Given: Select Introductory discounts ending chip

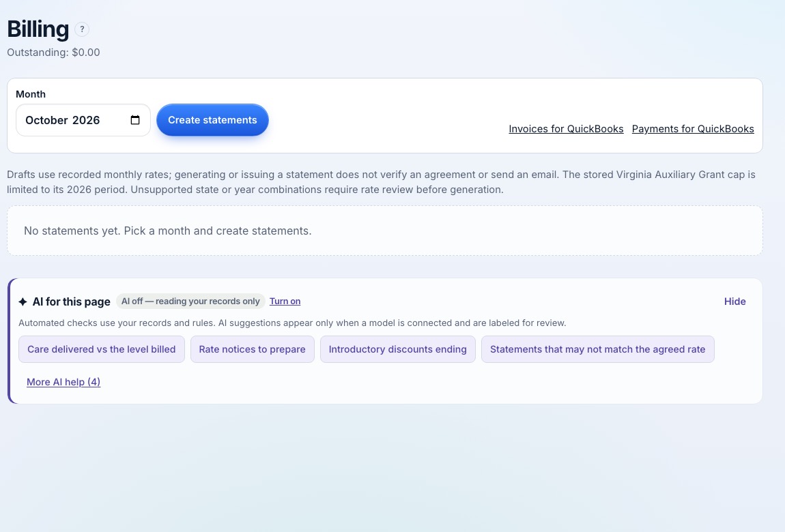Looking at the screenshot, I should (397, 349).
